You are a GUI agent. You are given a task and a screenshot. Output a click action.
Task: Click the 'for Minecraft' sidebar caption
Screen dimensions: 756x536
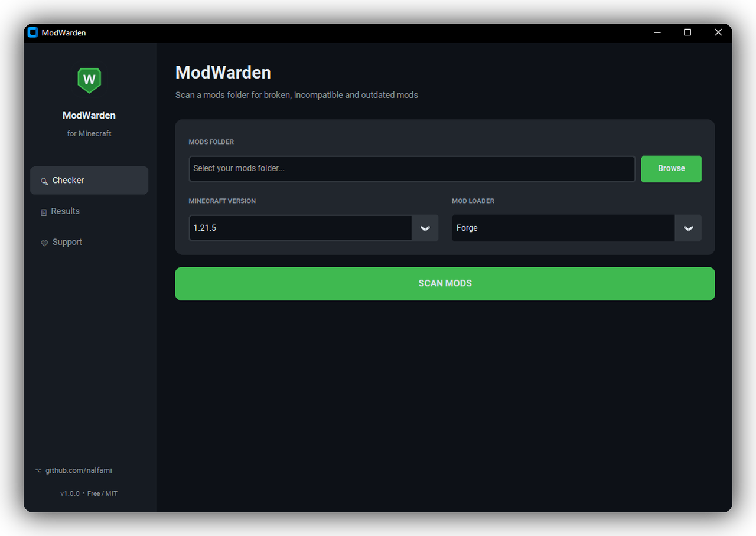coord(89,133)
